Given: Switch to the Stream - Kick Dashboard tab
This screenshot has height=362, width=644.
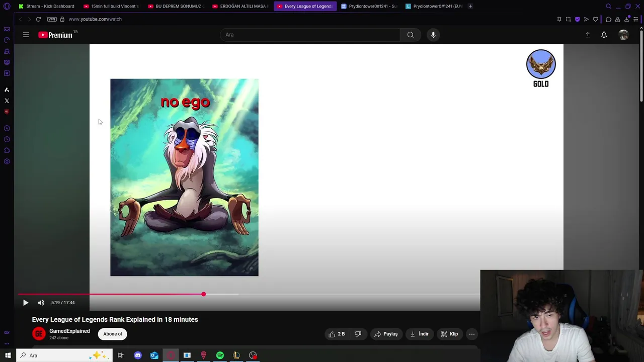Looking at the screenshot, I should [x=46, y=6].
